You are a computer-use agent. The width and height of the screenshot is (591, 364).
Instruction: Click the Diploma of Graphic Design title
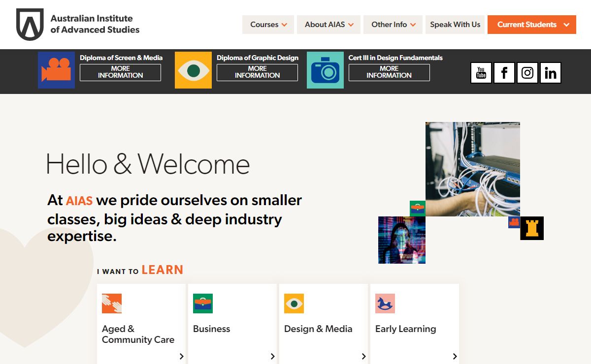coord(258,58)
